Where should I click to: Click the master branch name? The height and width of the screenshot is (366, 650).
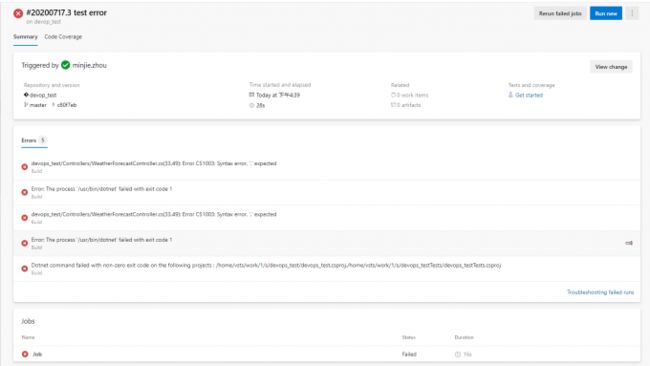click(x=38, y=105)
